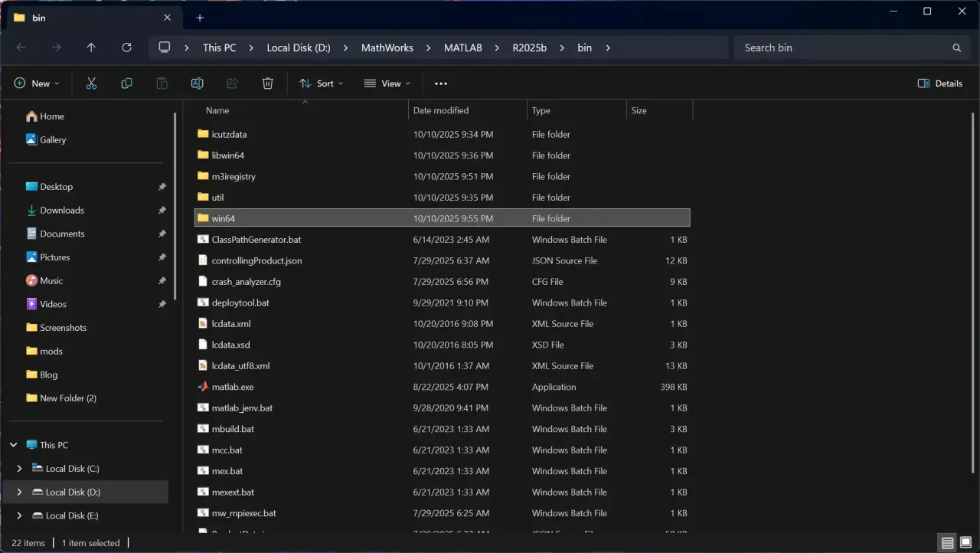Open the New item button
The width and height of the screenshot is (980, 553).
[x=36, y=83]
